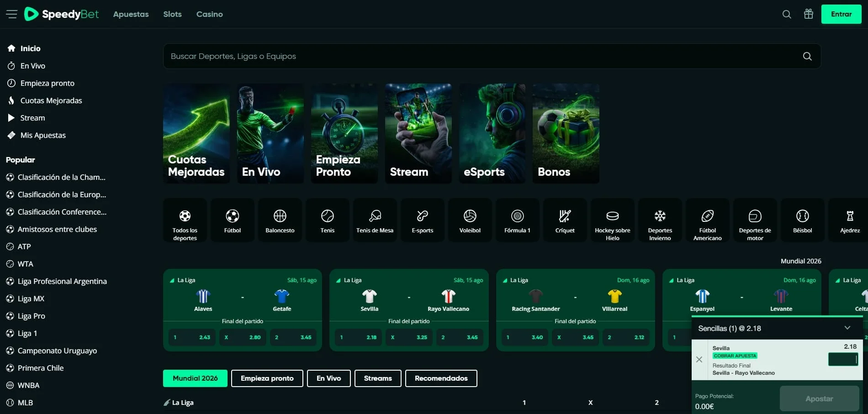Open the Slots menu
The width and height of the screenshot is (868, 414).
point(173,14)
